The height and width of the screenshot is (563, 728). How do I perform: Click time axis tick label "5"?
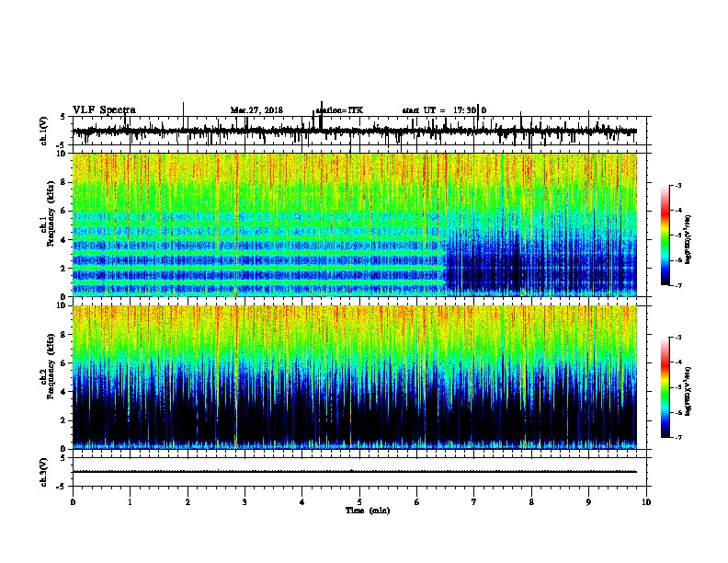pyautogui.click(x=359, y=502)
